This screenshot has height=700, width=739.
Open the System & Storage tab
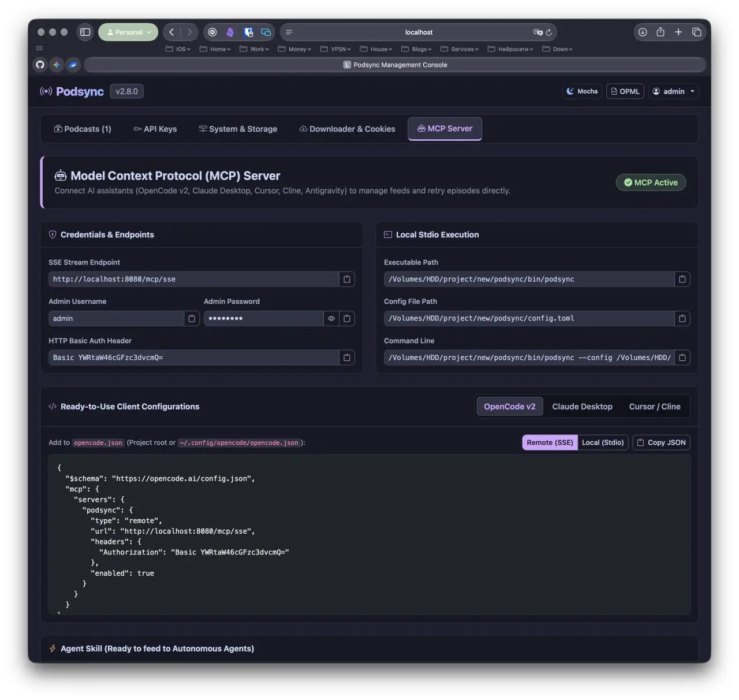238,129
